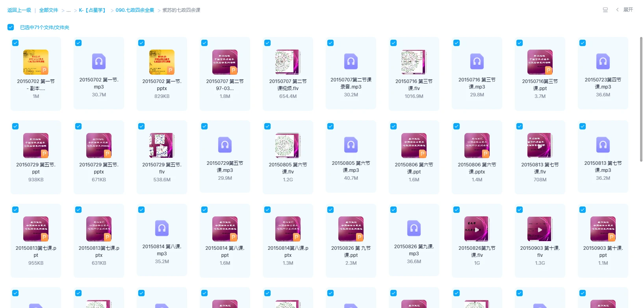The height and width of the screenshot is (308, 644).
Task: Open the 20150813 第七节课.flv video icon
Action: point(540,146)
